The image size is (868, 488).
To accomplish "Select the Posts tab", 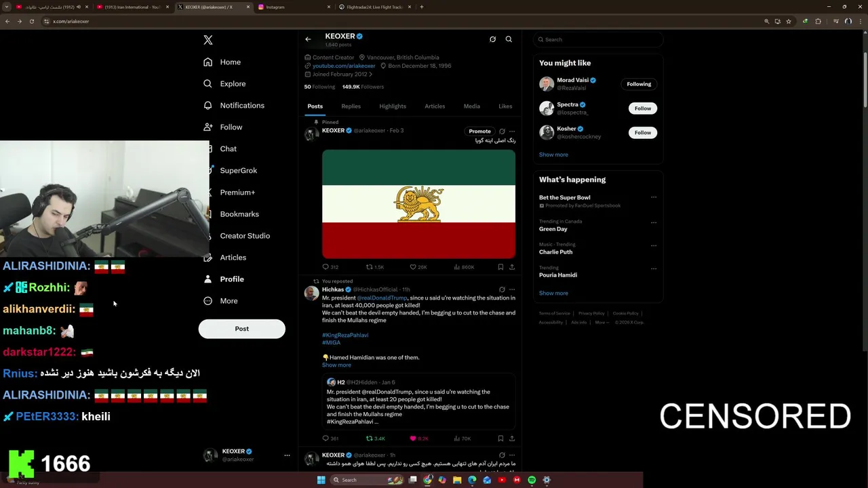I will (315, 106).
